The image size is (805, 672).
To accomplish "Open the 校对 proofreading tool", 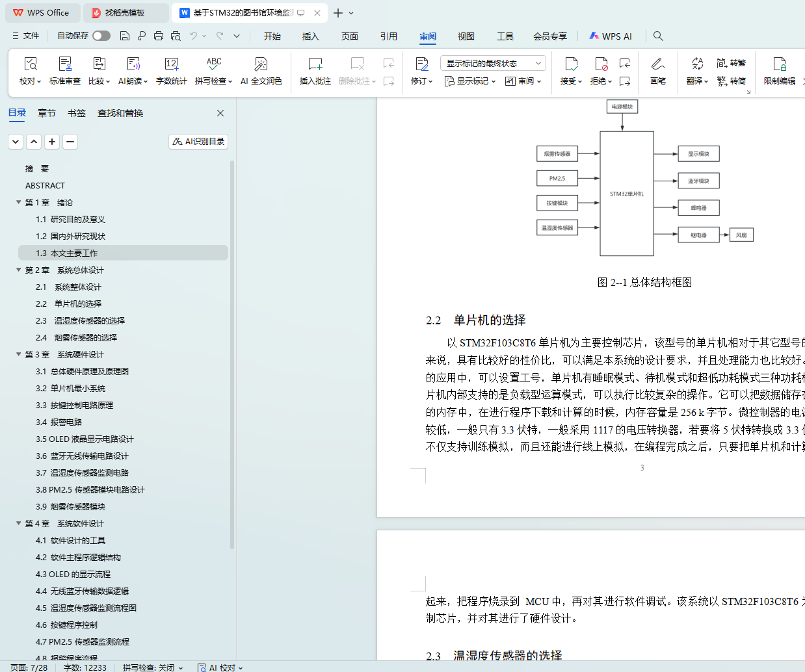I will click(30, 71).
